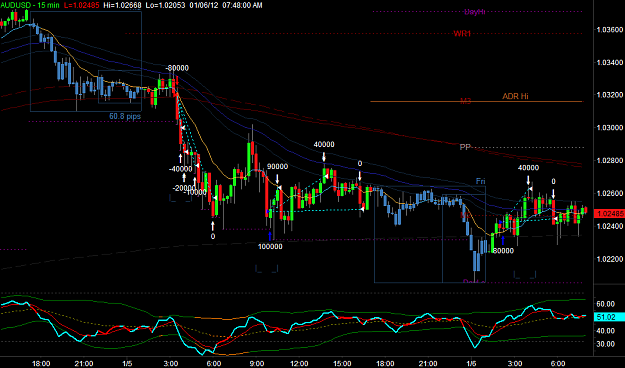
Task: Click the 1.03600 price axis label
Action: 609,30
